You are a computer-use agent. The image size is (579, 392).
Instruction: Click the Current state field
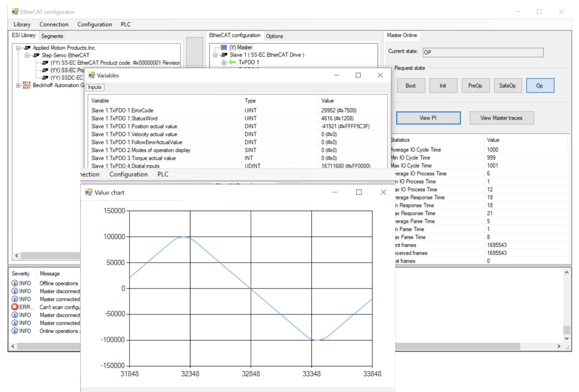tap(483, 52)
